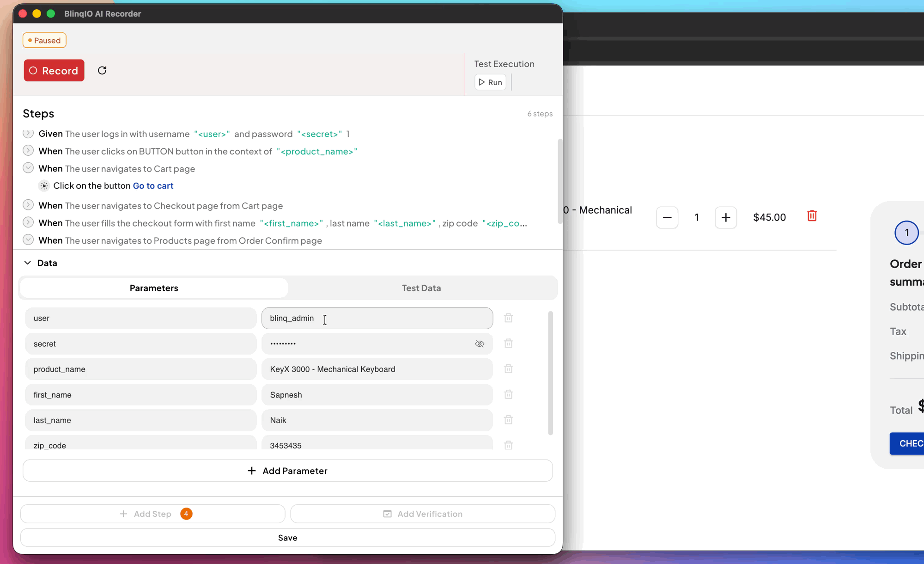Click the Add Parameter button

click(287, 471)
